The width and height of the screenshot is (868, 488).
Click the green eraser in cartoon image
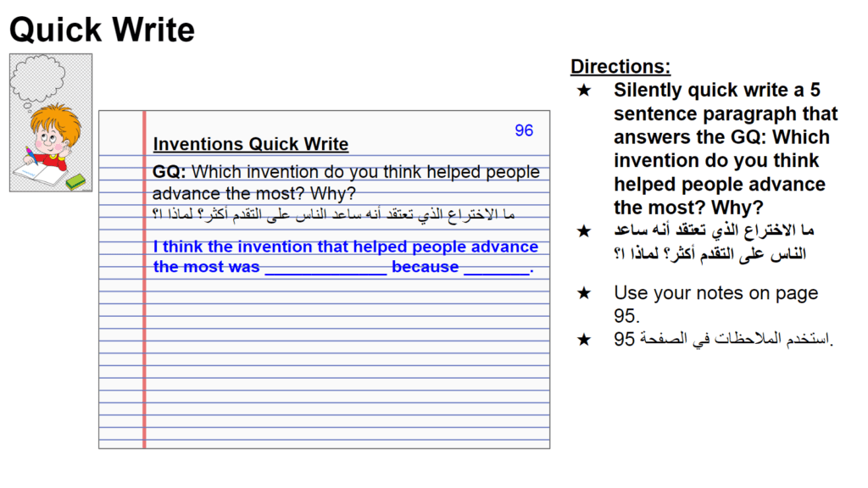coord(75,181)
